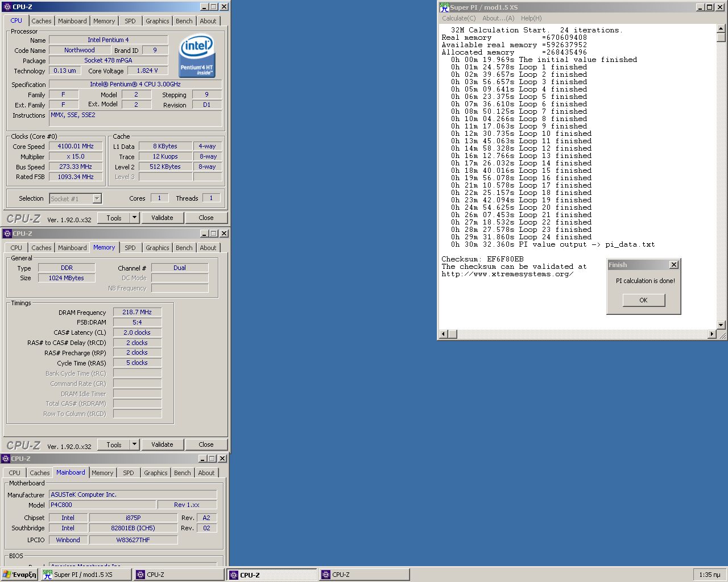This screenshot has width=728, height=582.
Task: Activate last CPU-Z taskbar button
Action: click(365, 575)
